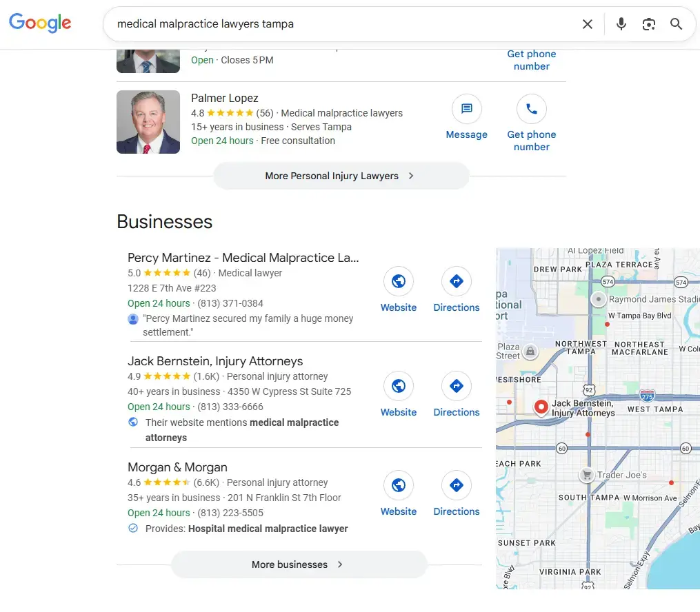Click red Jack Bernstein map pin
Screen dimensions: 700x612
(x=541, y=407)
